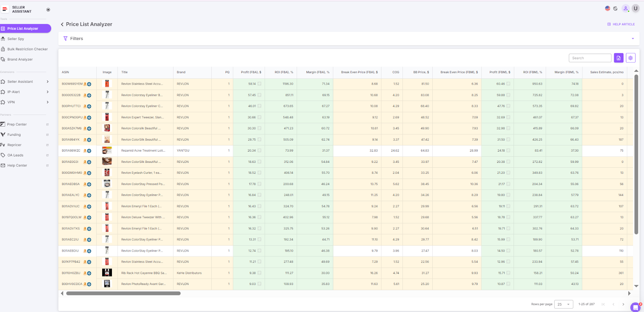Sort by Brand column header

point(181,72)
